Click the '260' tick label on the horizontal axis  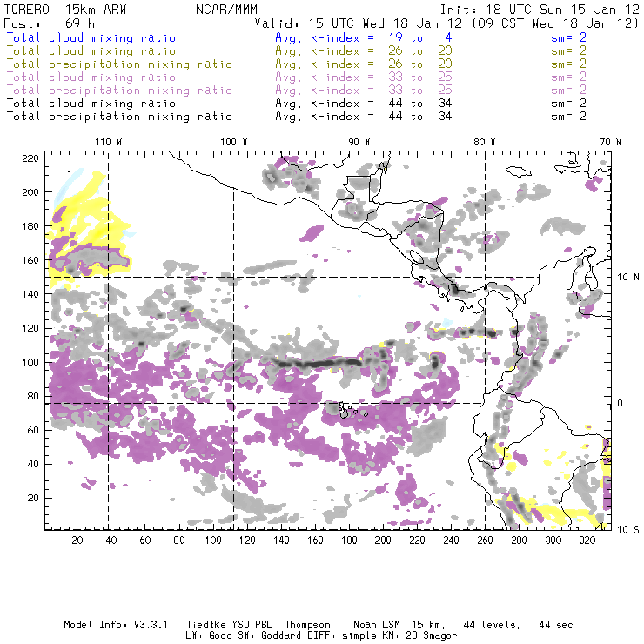tap(485, 540)
